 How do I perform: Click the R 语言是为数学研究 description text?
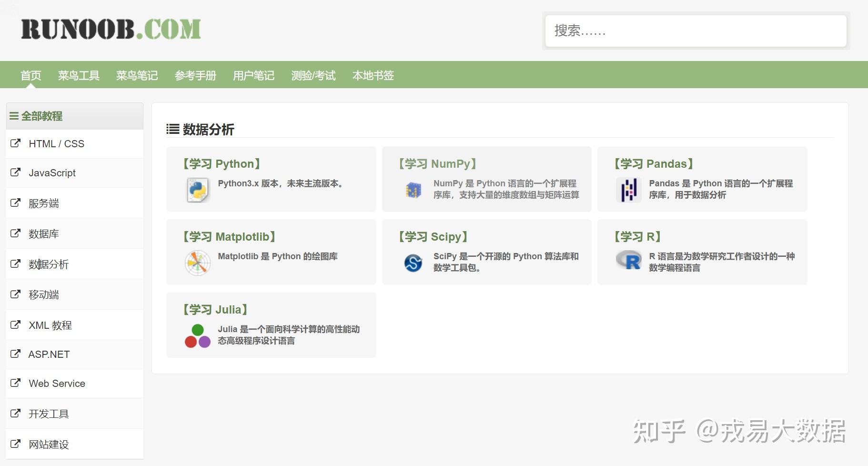(722, 262)
